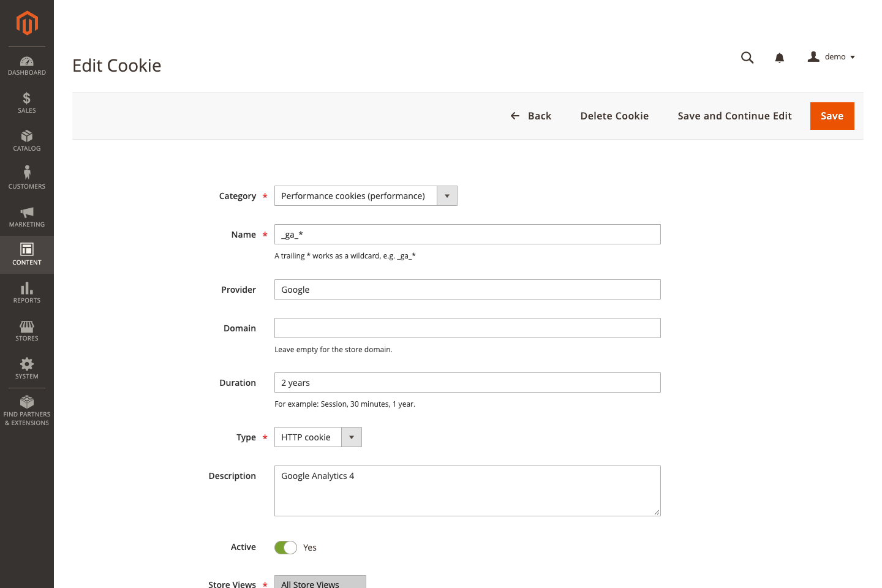The height and width of the screenshot is (588, 882).
Task: Open Find Partners & Extensions icon
Action: [27, 402]
